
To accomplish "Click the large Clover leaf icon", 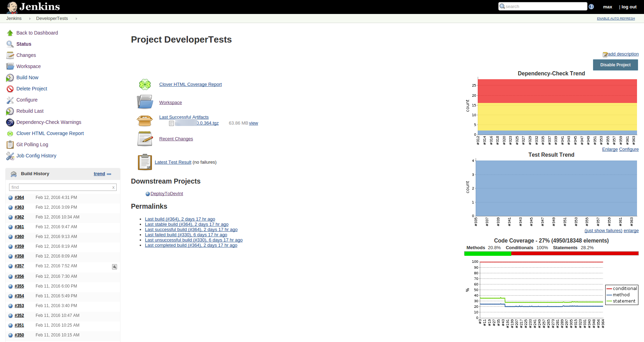I will [x=145, y=84].
